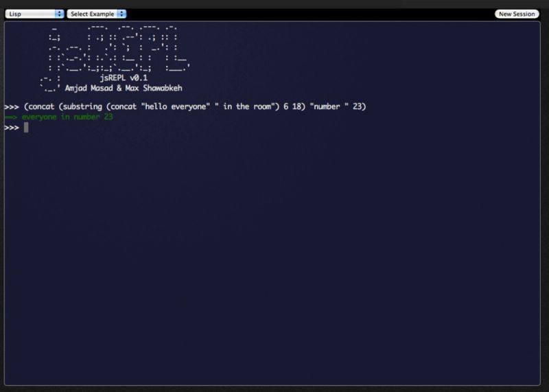Click the active prompt input line

tap(272, 128)
